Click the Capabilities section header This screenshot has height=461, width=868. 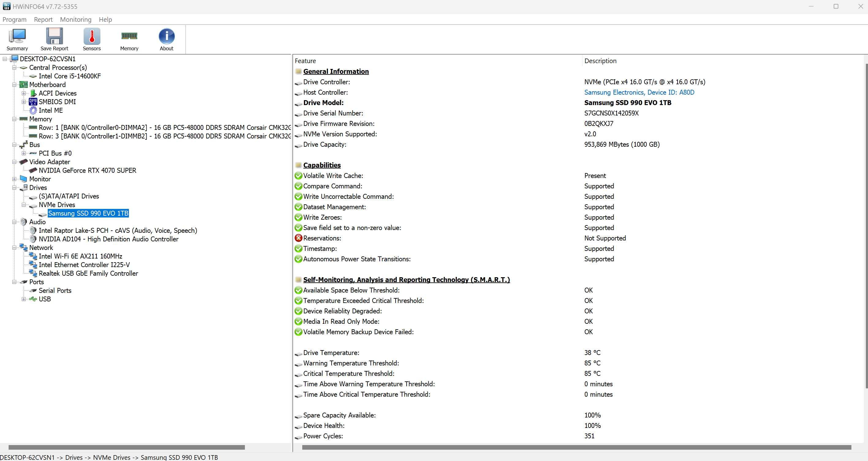point(322,165)
